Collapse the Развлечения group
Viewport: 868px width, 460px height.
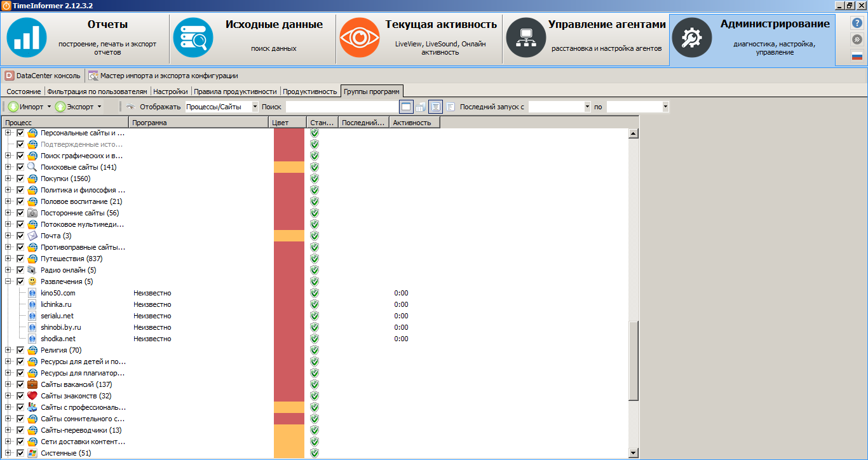click(8, 281)
